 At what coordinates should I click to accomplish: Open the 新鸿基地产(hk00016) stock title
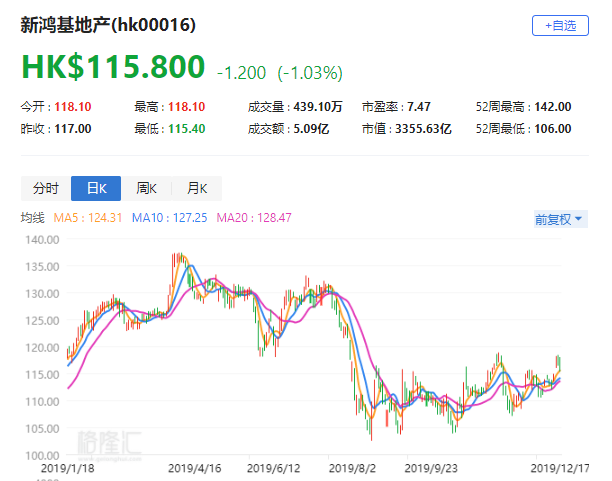pos(108,24)
